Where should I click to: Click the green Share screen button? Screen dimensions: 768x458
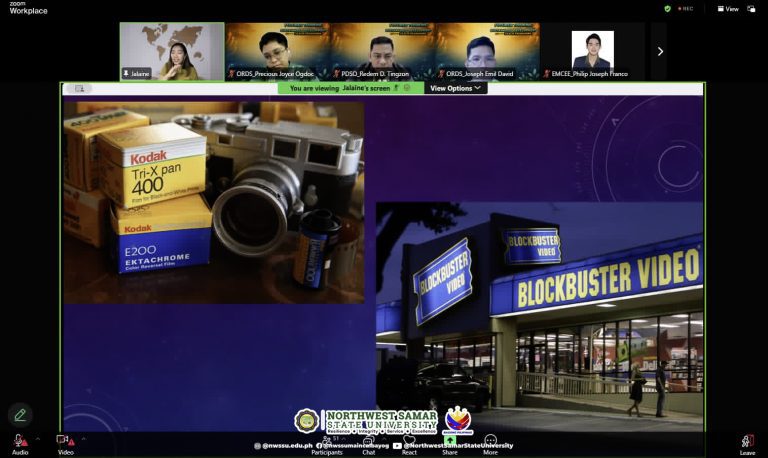[450, 440]
